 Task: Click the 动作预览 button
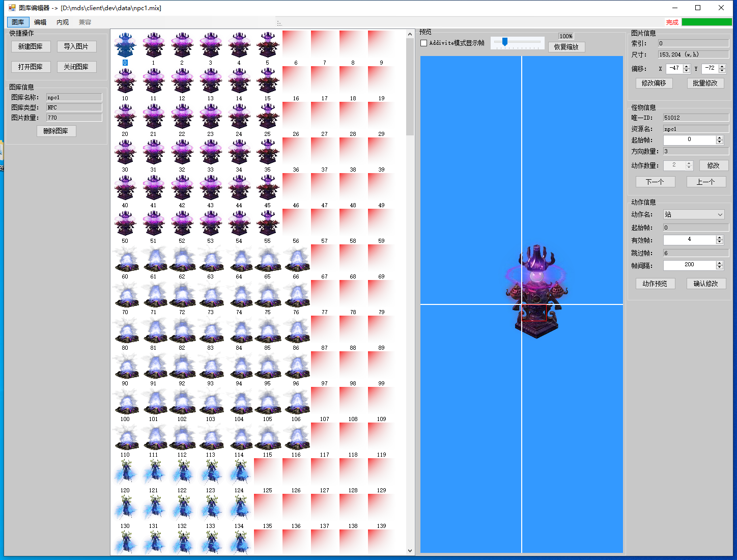655,284
